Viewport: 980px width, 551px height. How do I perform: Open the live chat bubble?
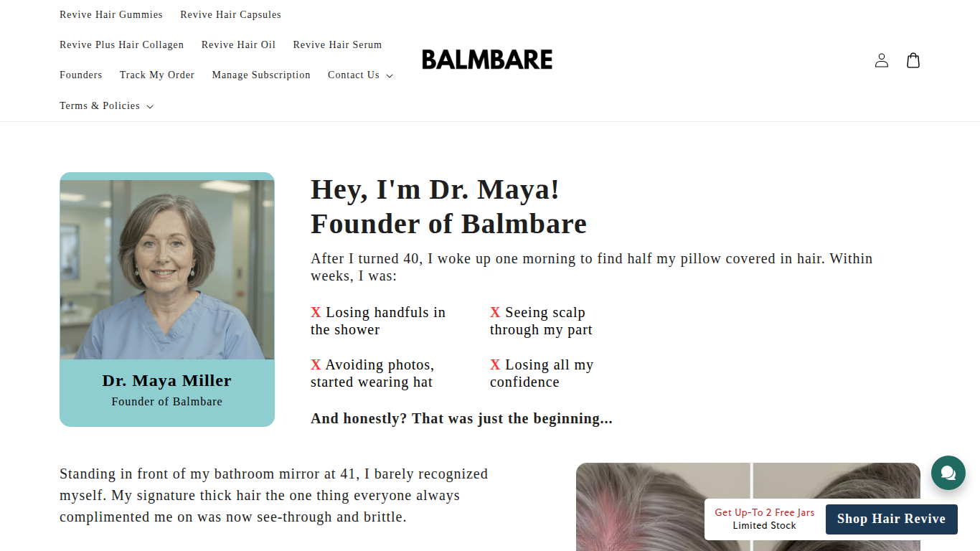tap(948, 473)
